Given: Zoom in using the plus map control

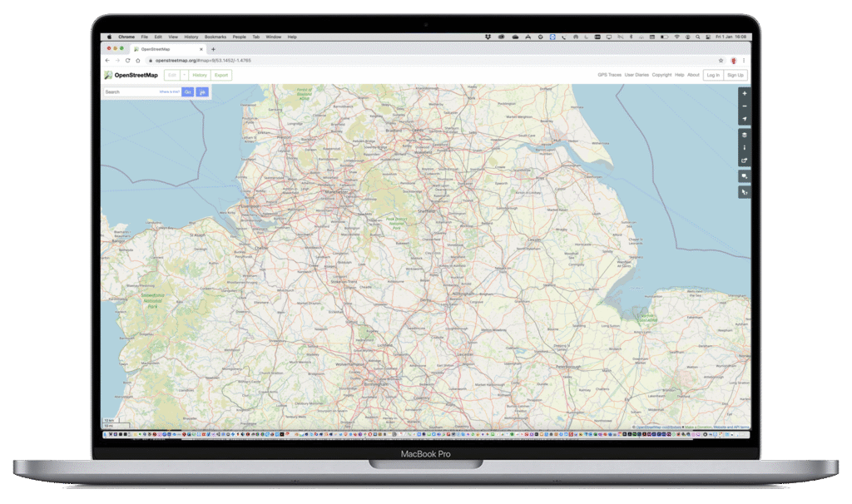Looking at the screenshot, I should click(745, 94).
